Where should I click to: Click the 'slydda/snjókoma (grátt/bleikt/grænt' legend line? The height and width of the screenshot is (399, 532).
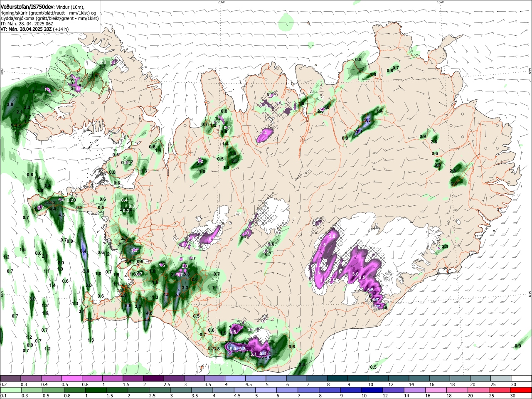[x=49, y=18]
